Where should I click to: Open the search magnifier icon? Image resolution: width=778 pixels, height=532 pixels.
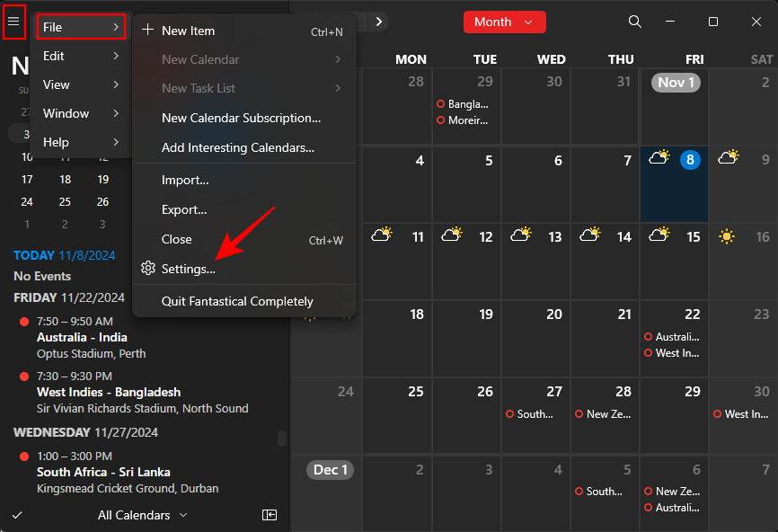point(635,22)
